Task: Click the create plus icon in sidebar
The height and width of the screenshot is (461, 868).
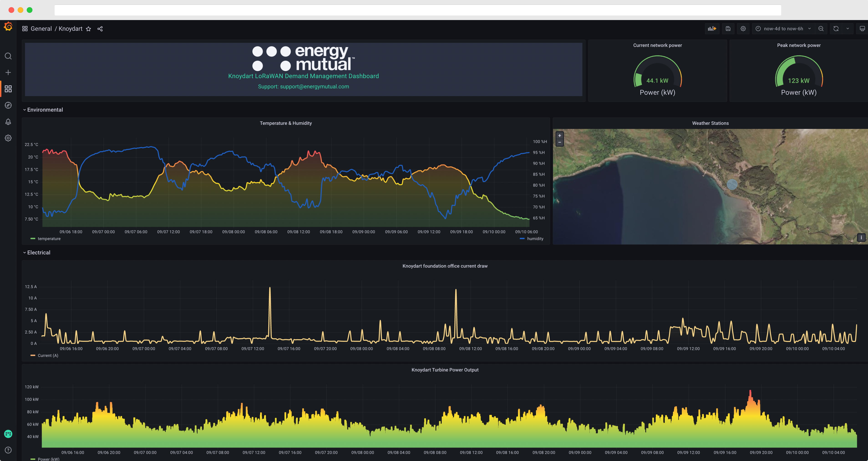Action: pos(8,72)
